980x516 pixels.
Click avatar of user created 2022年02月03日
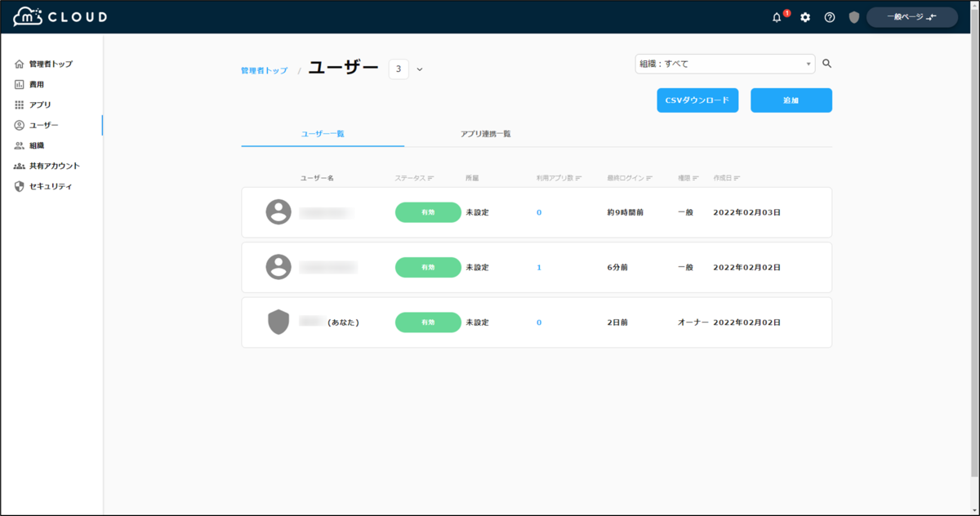(x=278, y=212)
